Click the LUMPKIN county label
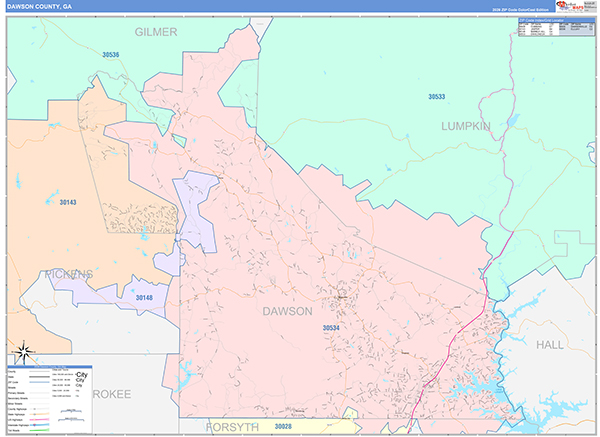 click(x=466, y=126)
